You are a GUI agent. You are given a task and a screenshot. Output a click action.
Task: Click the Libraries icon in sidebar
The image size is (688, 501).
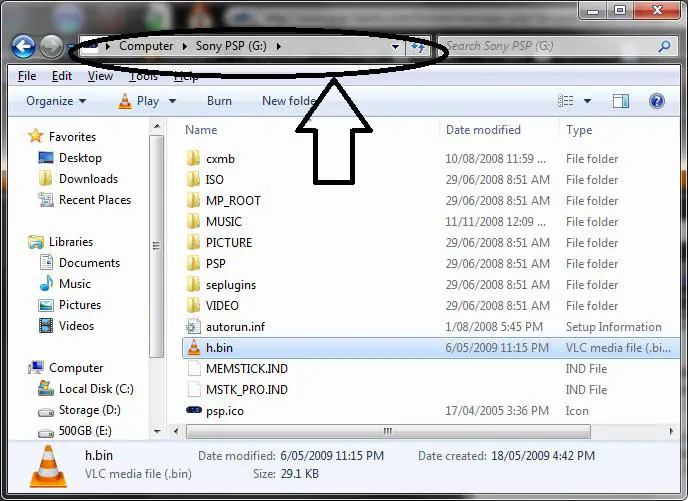coord(36,242)
